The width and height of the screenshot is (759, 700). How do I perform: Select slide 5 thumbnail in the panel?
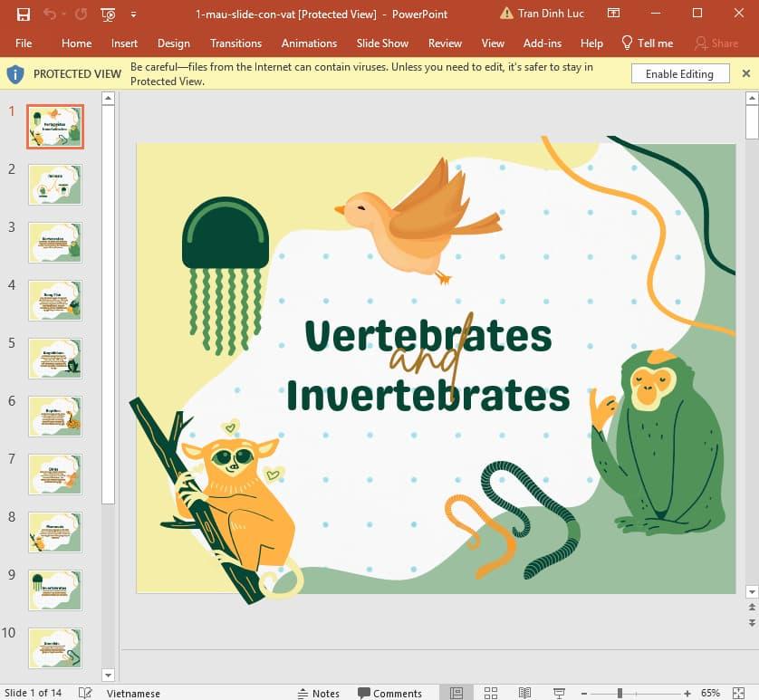point(54,359)
